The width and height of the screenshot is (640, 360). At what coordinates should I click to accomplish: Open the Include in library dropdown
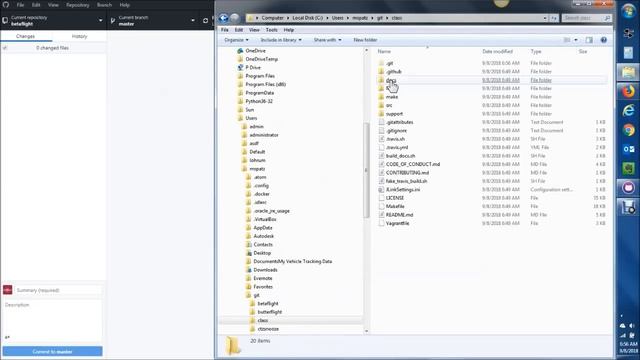click(281, 40)
